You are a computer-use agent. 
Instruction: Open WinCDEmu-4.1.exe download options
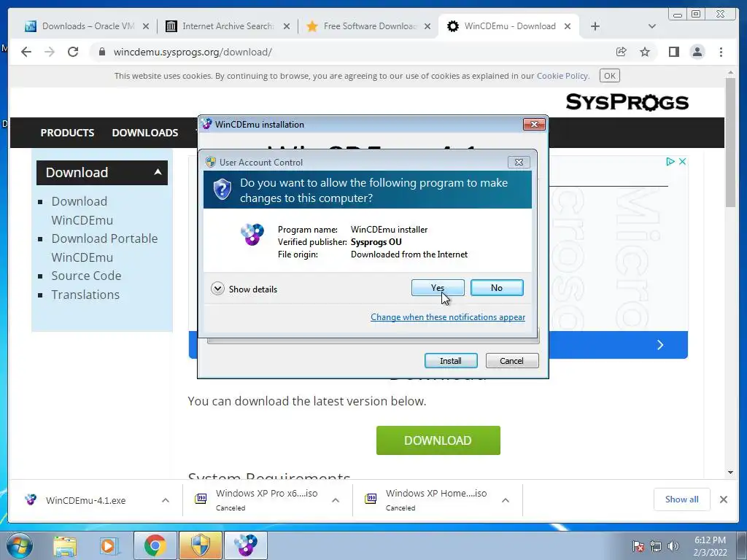tap(166, 500)
